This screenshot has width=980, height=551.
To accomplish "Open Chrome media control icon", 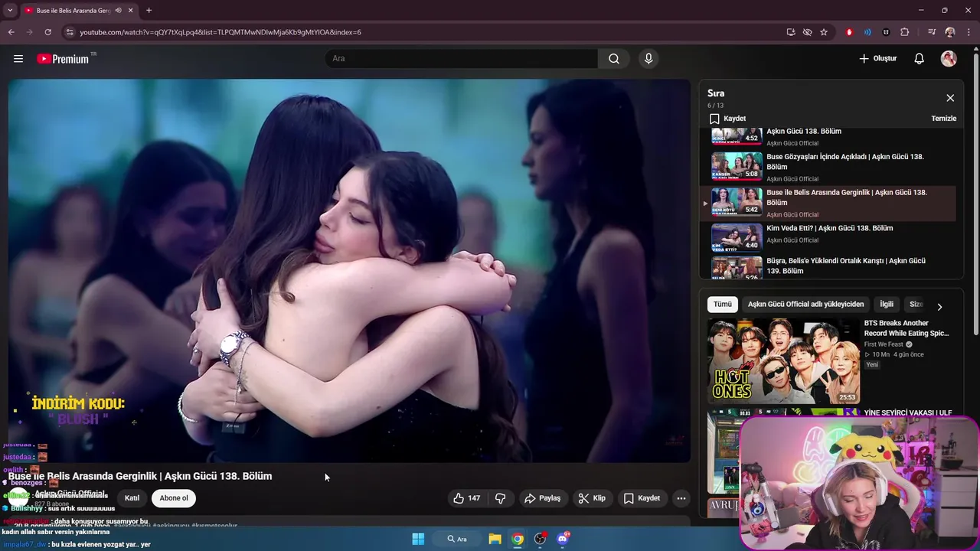I will coord(932,32).
